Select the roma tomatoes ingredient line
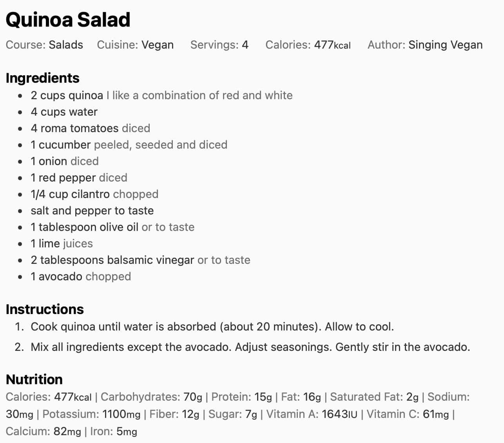 90,128
